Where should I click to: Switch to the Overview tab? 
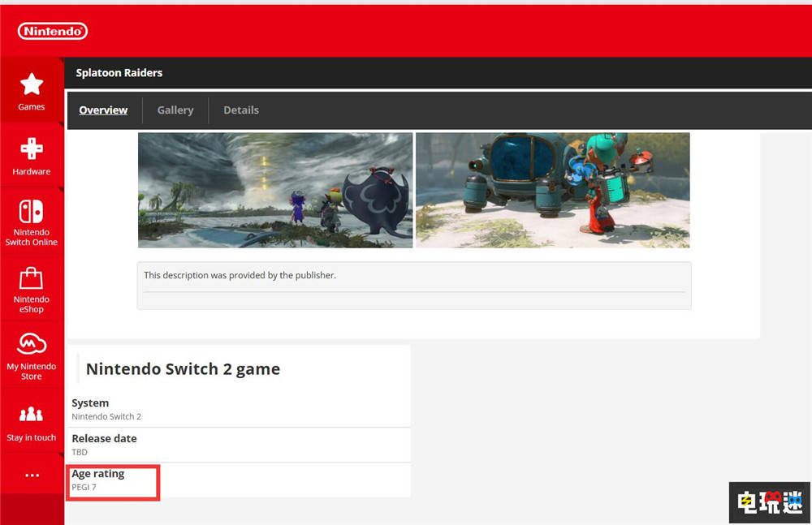pos(103,110)
